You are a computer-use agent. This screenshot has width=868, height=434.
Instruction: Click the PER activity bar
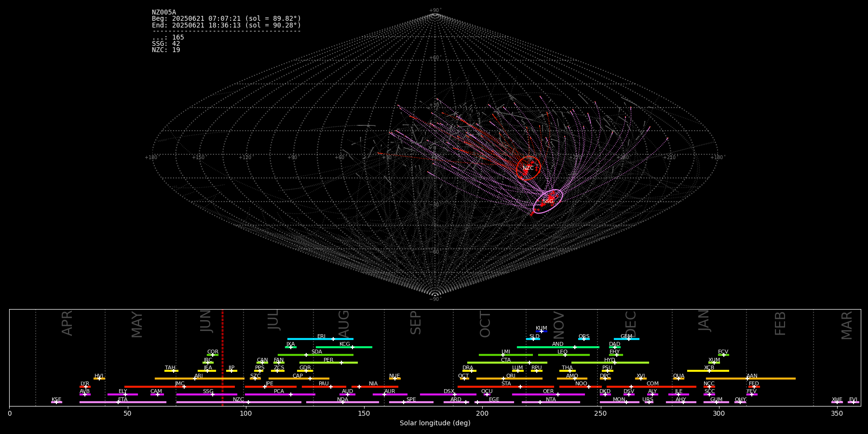coord(328,363)
